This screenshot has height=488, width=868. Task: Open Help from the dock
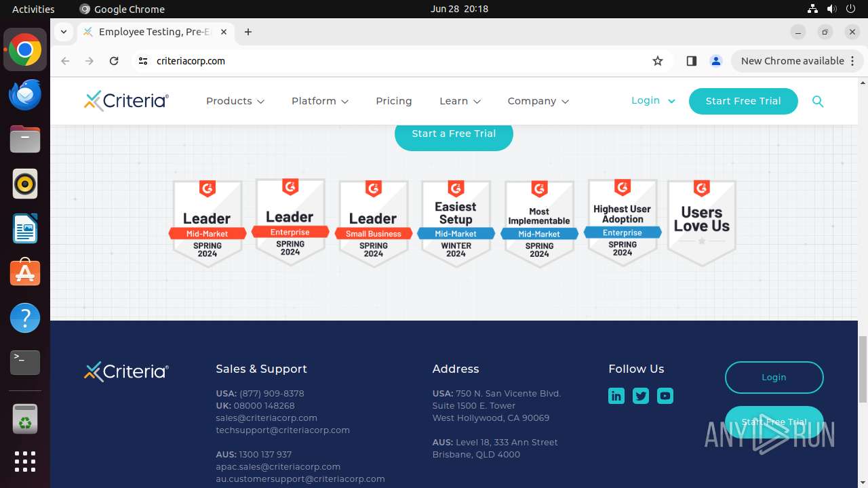[25, 318]
